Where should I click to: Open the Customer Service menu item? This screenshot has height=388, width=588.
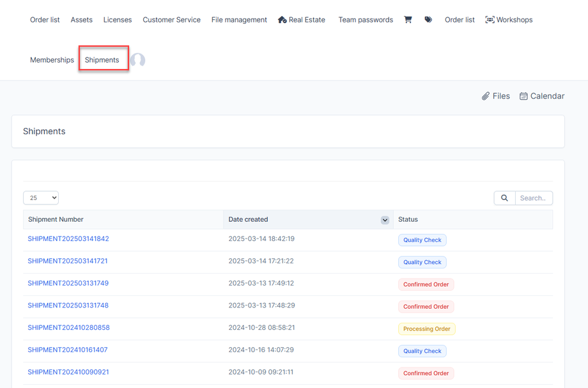tap(171, 20)
